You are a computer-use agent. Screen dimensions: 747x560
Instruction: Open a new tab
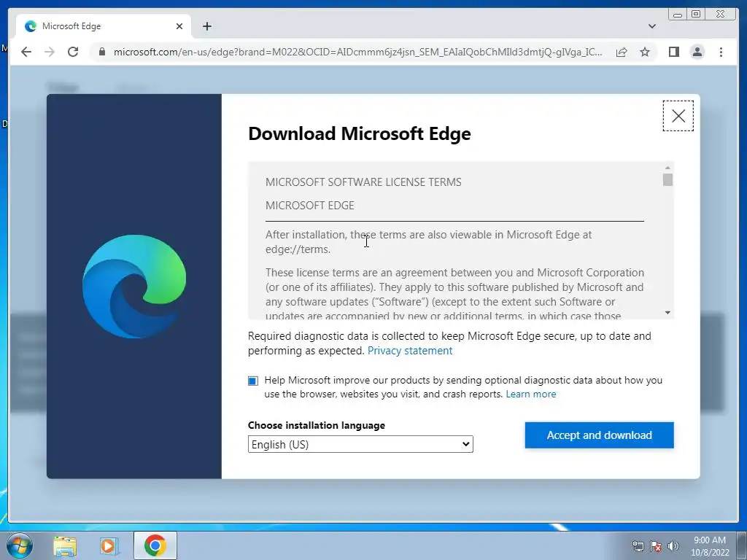[x=206, y=26]
